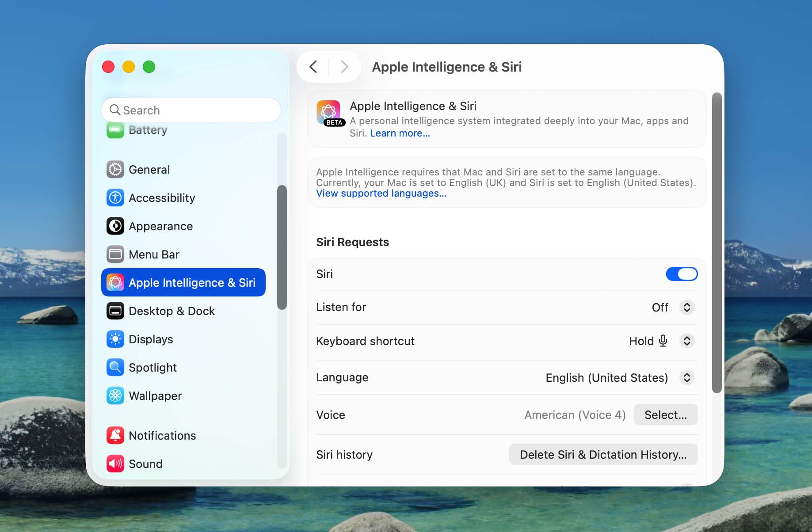Go forward with the right chevron
Image resolution: width=812 pixels, height=532 pixels.
pyautogui.click(x=345, y=67)
